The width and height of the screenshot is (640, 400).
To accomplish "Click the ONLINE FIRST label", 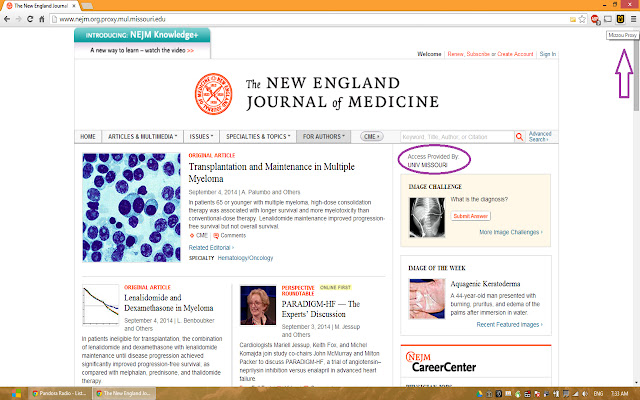I will point(335,287).
